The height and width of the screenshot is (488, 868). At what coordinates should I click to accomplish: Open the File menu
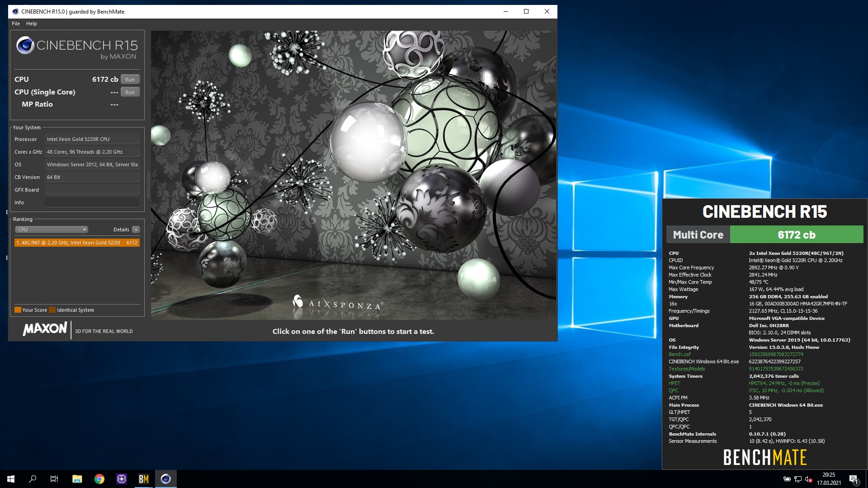[16, 23]
